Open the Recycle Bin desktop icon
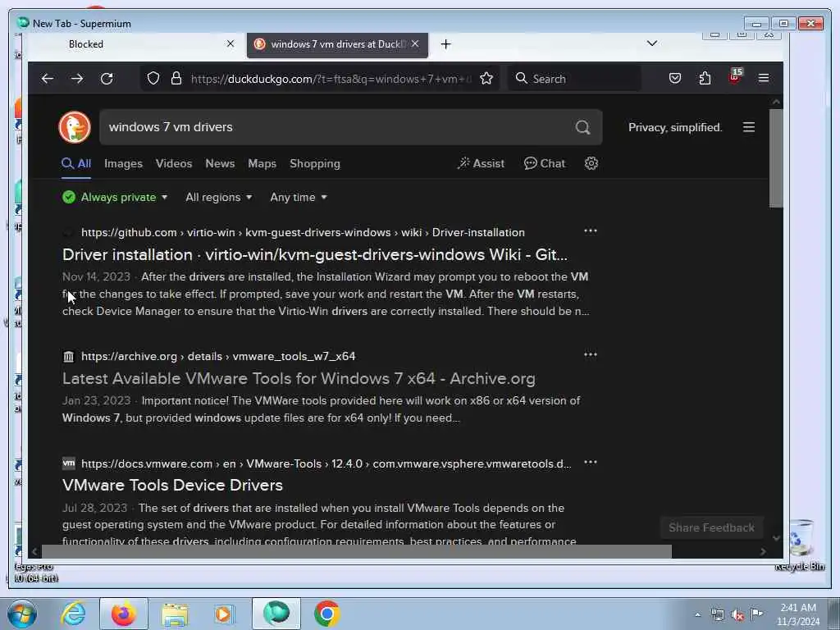Viewport: 840px width, 630px height. click(801, 545)
